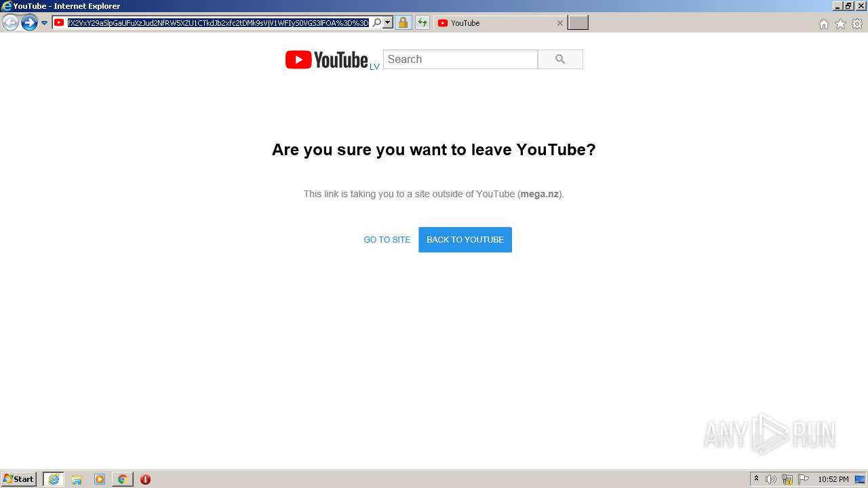Open the Tools gear icon
The height and width of the screenshot is (488, 868).
pos(857,24)
